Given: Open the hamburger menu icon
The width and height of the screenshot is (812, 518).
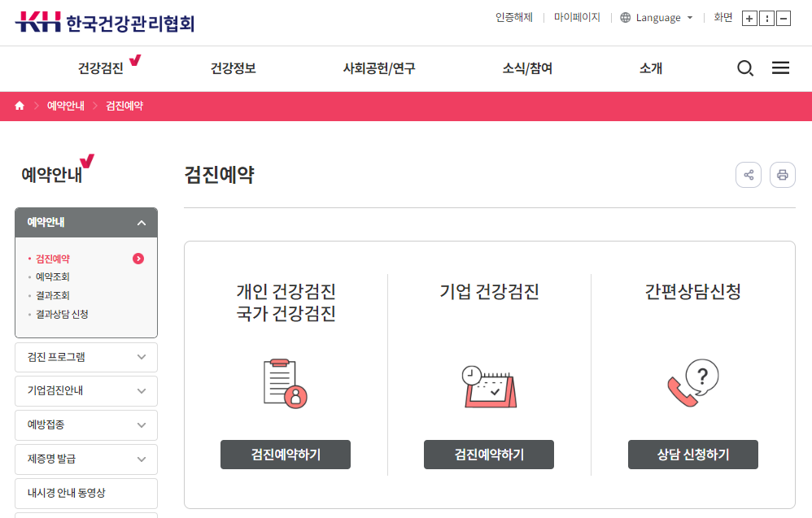Looking at the screenshot, I should coord(780,68).
